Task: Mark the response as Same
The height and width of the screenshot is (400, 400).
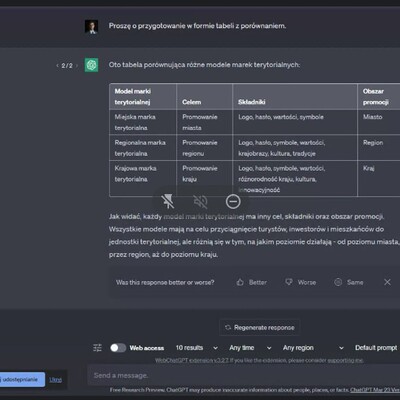Action: tap(349, 282)
